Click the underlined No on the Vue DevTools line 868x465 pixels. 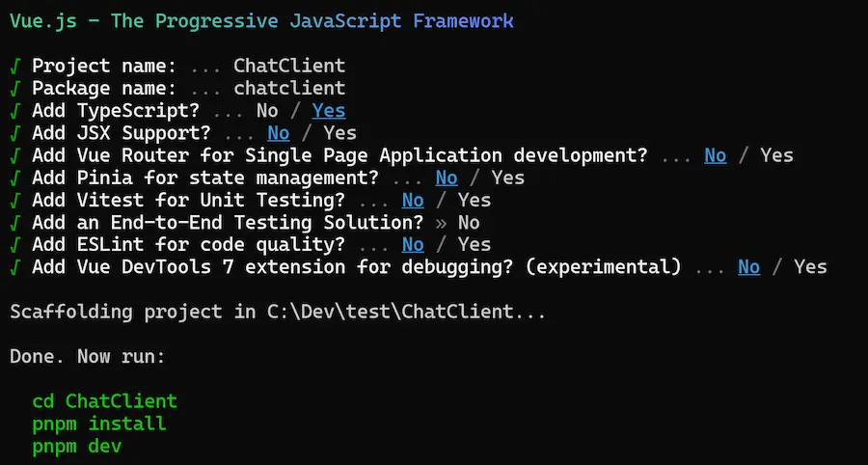749,267
